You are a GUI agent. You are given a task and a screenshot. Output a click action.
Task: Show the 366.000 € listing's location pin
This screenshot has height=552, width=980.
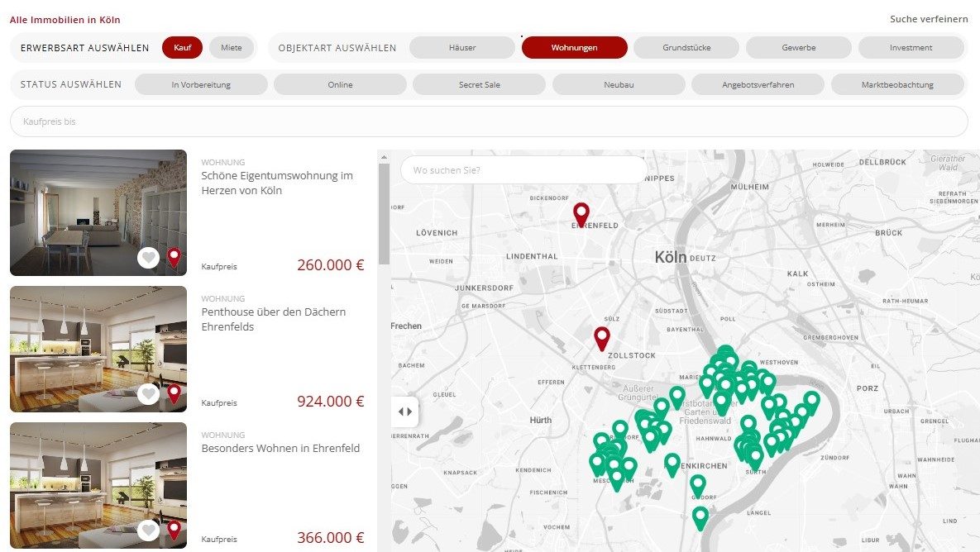[x=174, y=531]
